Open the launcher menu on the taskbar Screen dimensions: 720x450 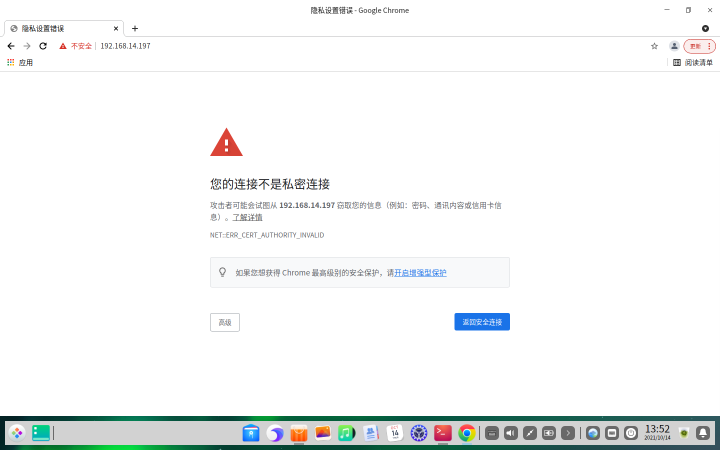click(17, 433)
